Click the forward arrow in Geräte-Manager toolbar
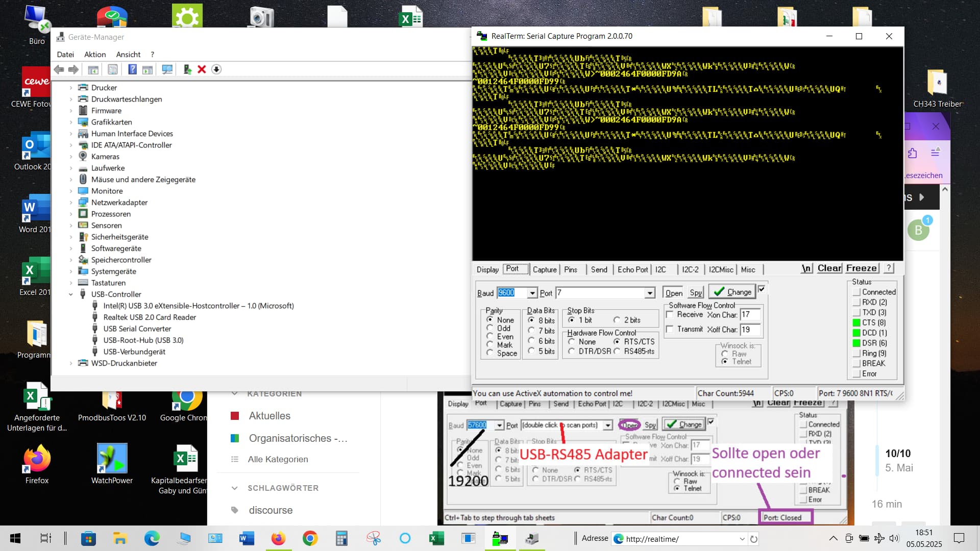Viewport: 980px width, 551px height. coord(73,69)
